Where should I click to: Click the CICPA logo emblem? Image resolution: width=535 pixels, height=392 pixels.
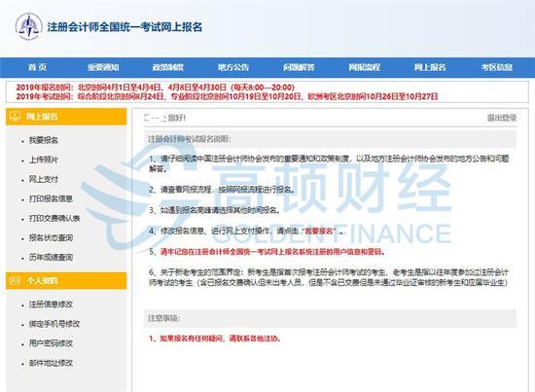[x=28, y=26]
